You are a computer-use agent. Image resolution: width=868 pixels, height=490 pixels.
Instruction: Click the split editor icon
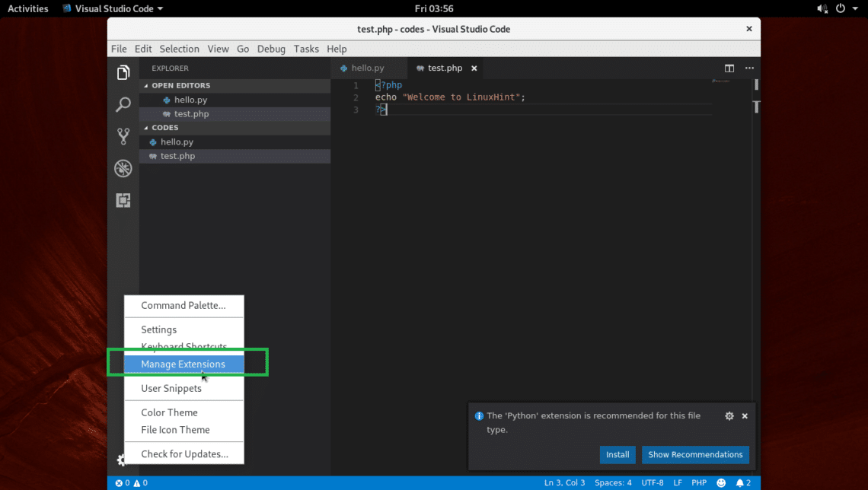[x=729, y=68]
